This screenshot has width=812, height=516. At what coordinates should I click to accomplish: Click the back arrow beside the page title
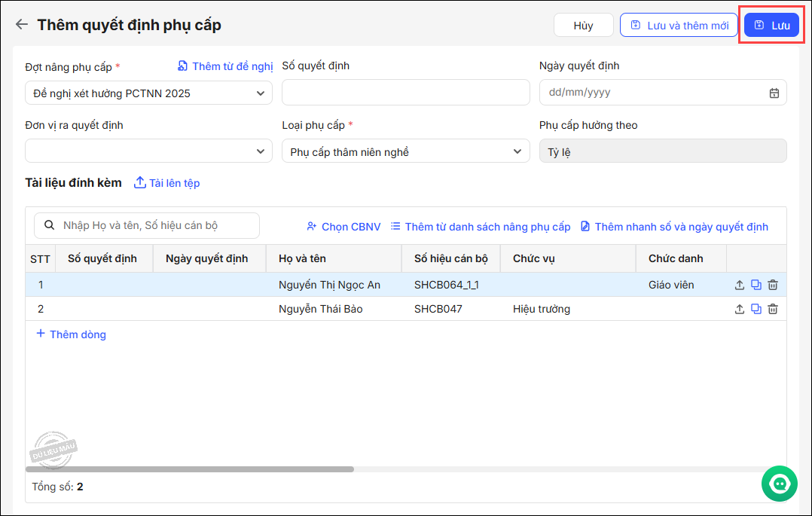coord(22,25)
